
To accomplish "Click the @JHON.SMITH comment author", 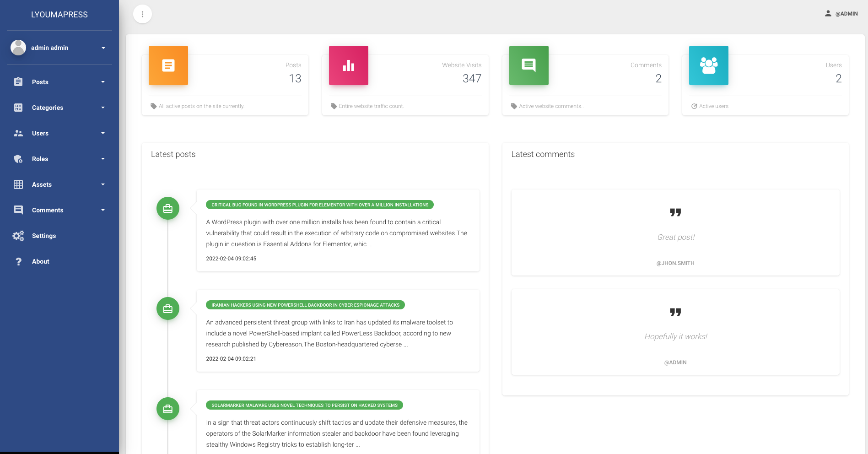I will point(675,263).
